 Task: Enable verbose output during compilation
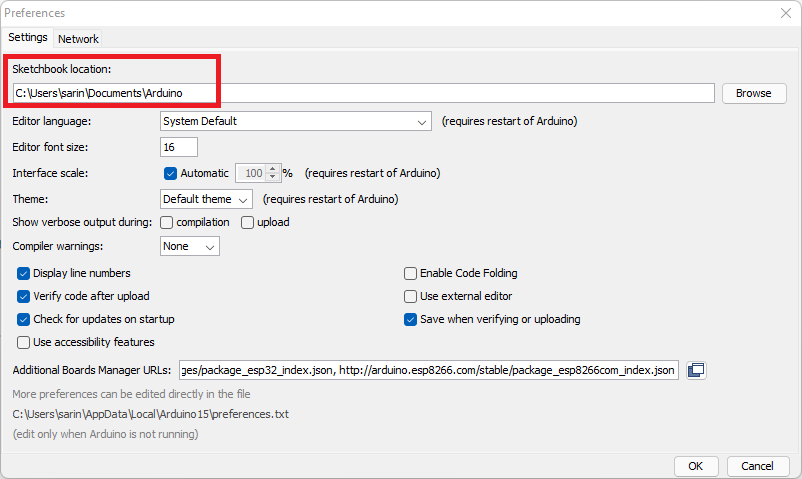pyautogui.click(x=167, y=222)
